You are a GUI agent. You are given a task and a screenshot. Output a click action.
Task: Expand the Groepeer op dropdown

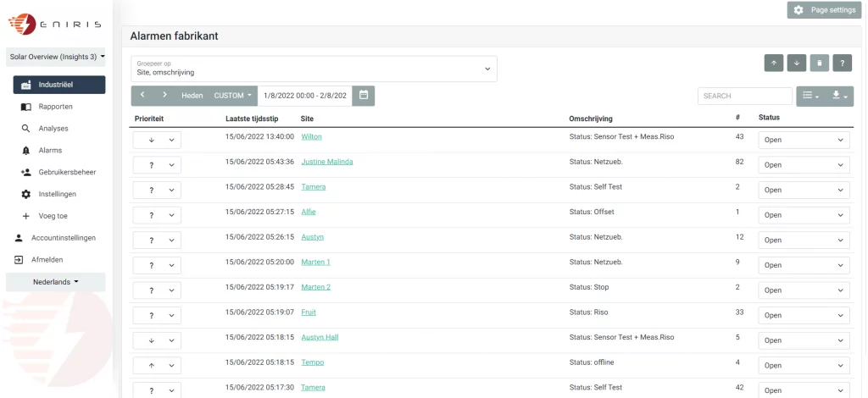pyautogui.click(x=314, y=69)
